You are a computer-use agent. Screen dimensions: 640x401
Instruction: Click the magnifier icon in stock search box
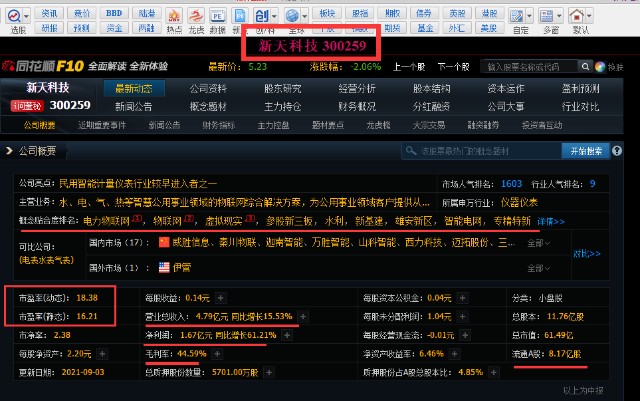click(585, 67)
